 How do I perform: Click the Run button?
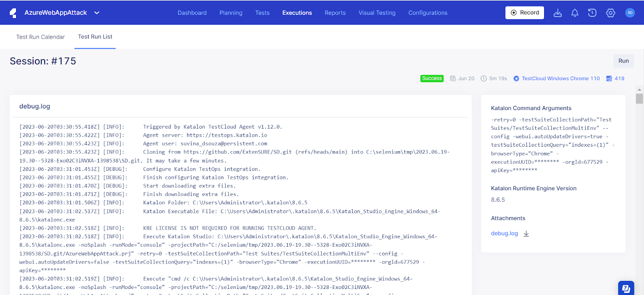(623, 61)
